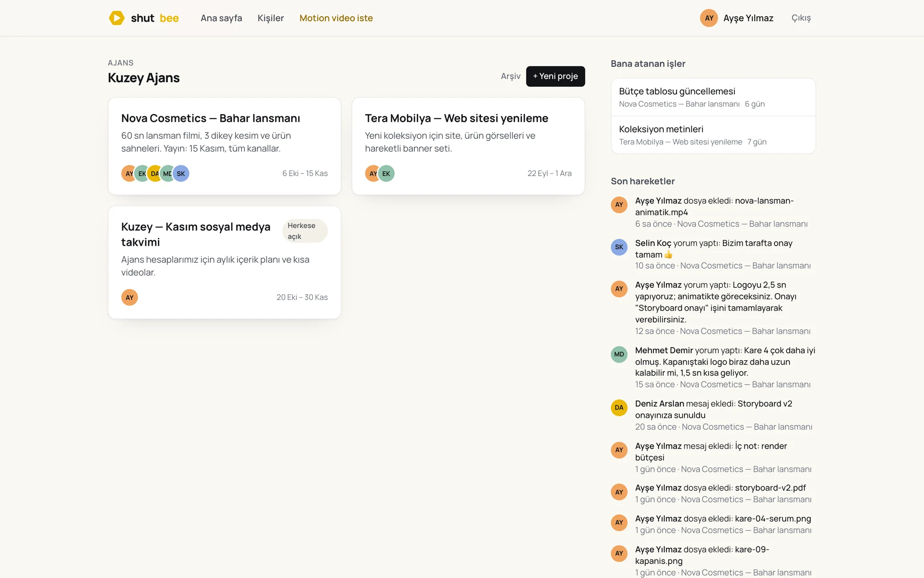Open kare-04-serum.png file entry
Screen dimensions: 924x578
[773, 519]
